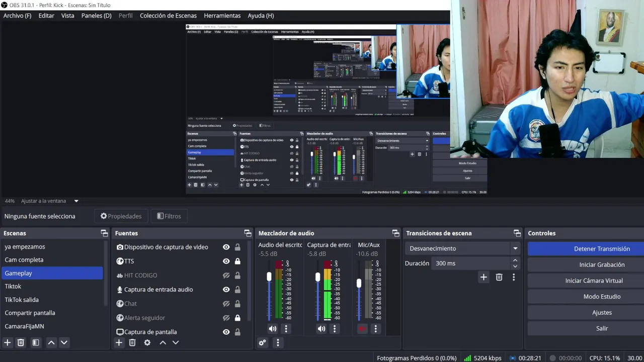644x362 pixels.
Task: Stop stream with Detener Transmisión
Action: click(x=586, y=249)
